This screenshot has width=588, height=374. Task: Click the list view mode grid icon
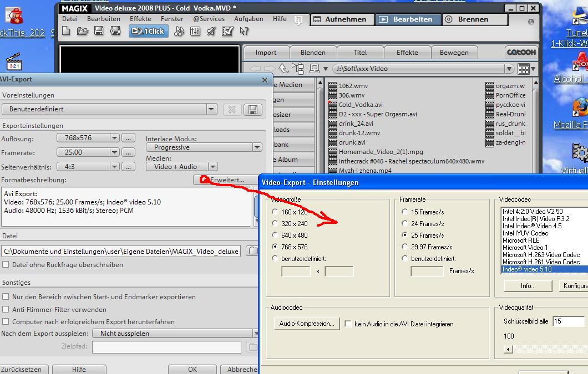524,69
